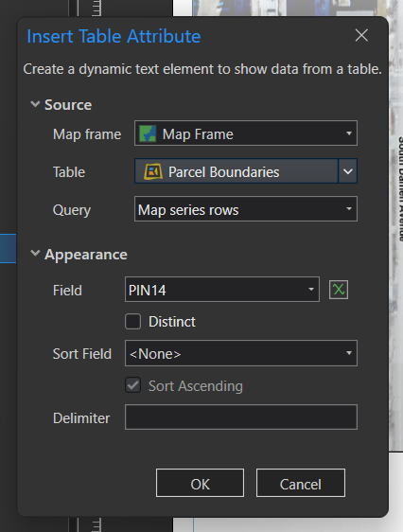Click into the Delimiter text field
Image resolution: width=403 pixels, height=532 pixels.
point(241,417)
